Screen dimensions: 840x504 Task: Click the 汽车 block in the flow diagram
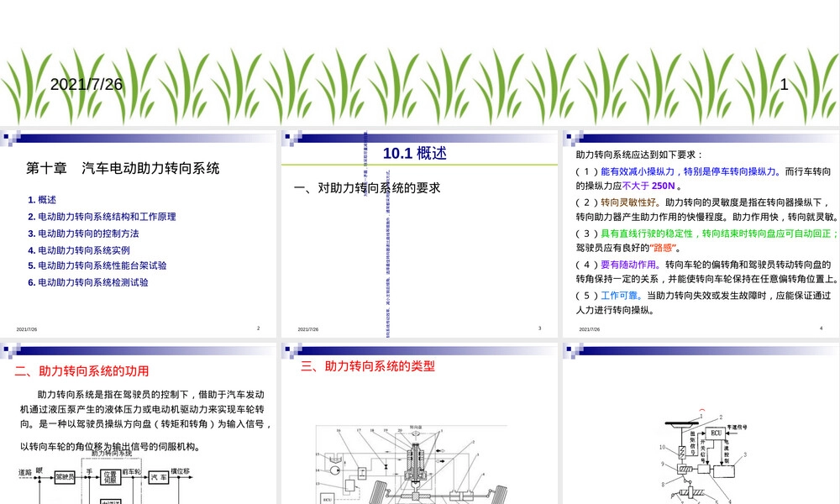coord(159,476)
